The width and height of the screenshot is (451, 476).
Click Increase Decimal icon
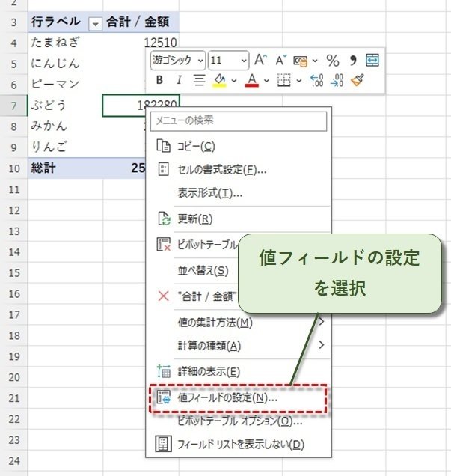tap(317, 80)
